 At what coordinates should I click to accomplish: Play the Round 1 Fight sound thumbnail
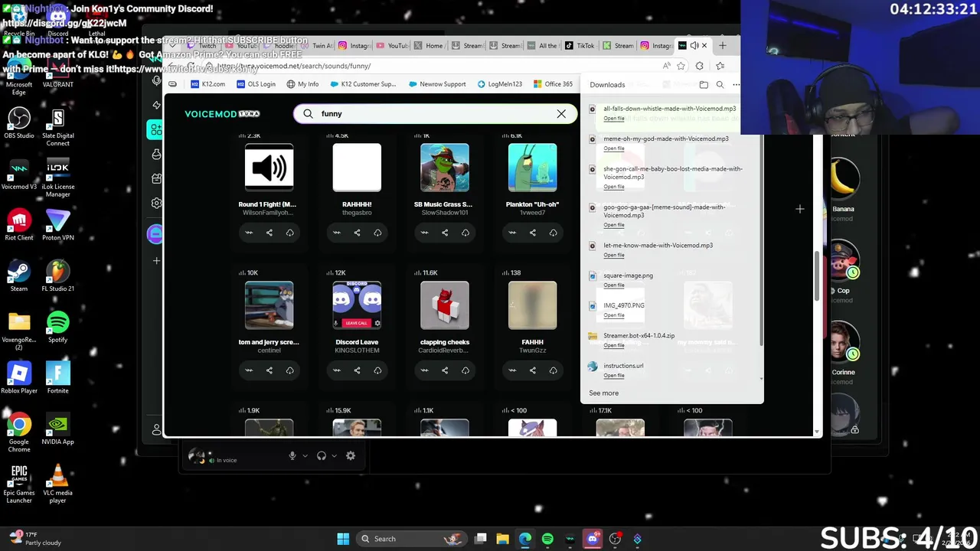[x=269, y=167]
